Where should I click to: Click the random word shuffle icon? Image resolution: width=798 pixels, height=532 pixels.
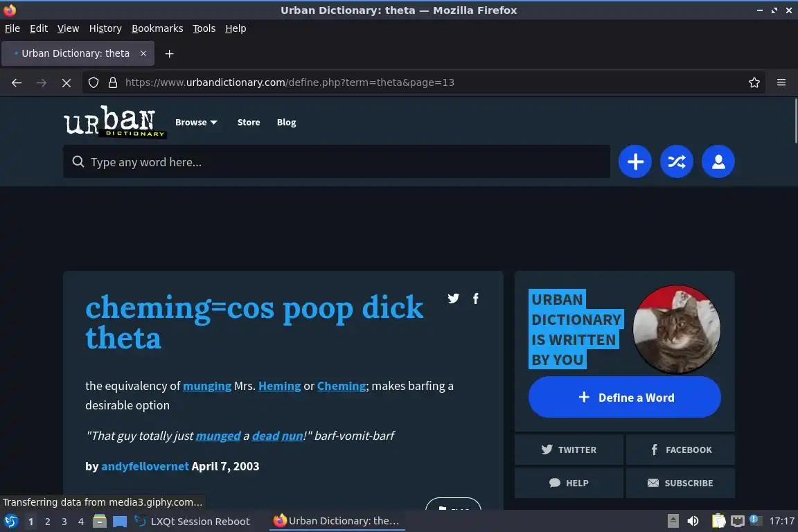coord(676,162)
